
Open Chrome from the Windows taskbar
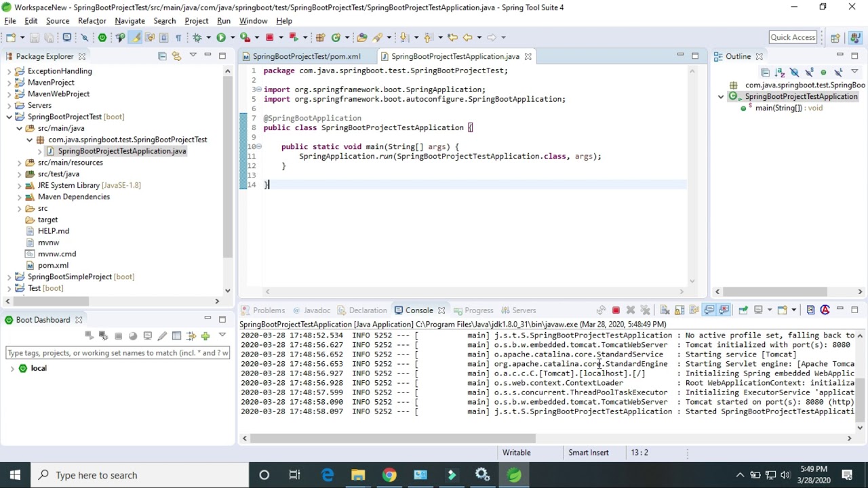(x=389, y=475)
